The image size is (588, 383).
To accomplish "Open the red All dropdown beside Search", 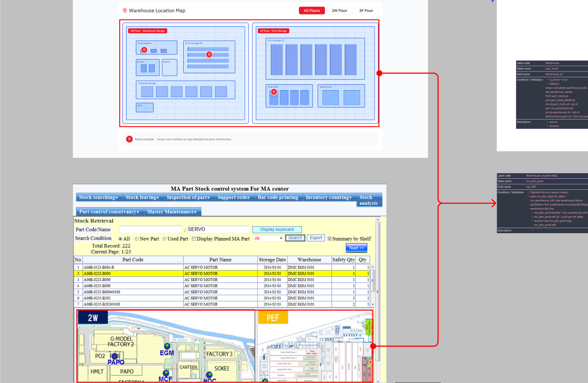I will [x=268, y=238].
